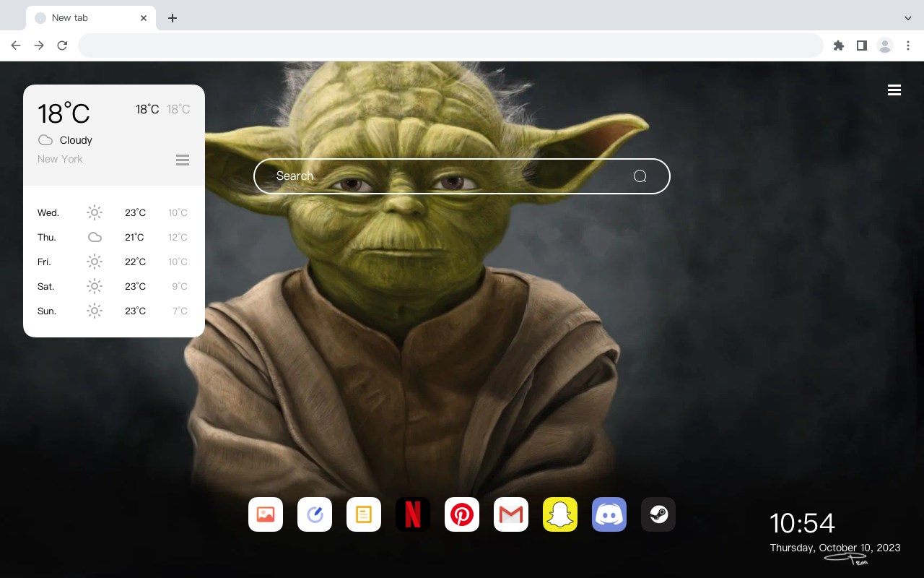Select the Fri. forecast day label
This screenshot has width=924, height=578.
pos(44,262)
